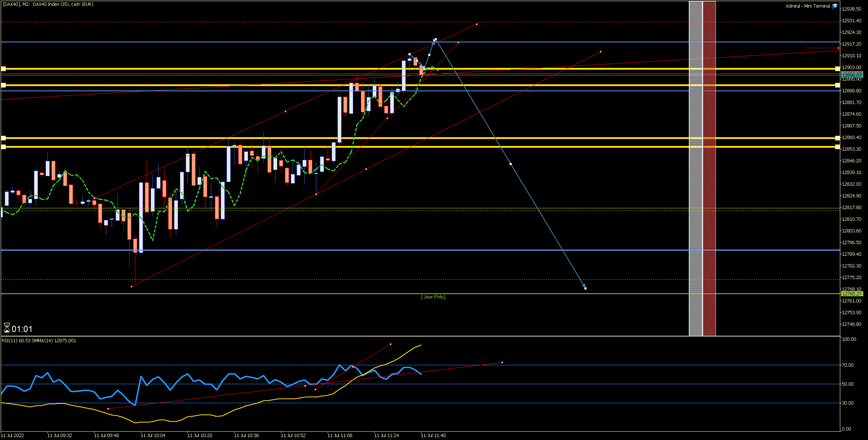868x440 pixels.
Task: Select the blue arrow's top anchor near 12924.30
Action: coord(435,39)
